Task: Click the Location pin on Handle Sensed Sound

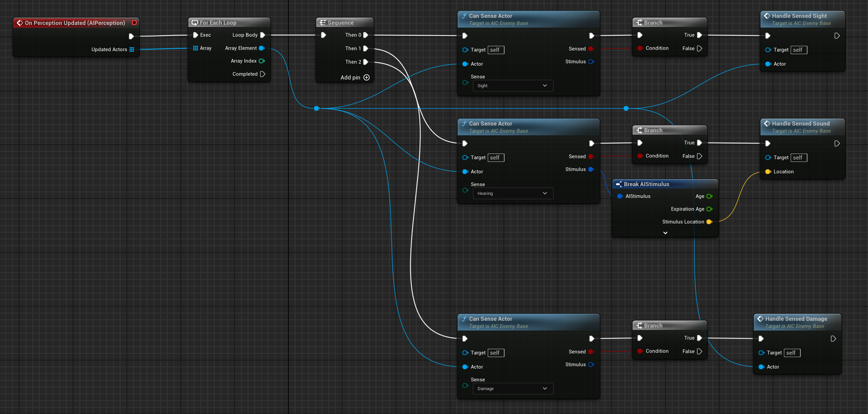Action: 768,172
